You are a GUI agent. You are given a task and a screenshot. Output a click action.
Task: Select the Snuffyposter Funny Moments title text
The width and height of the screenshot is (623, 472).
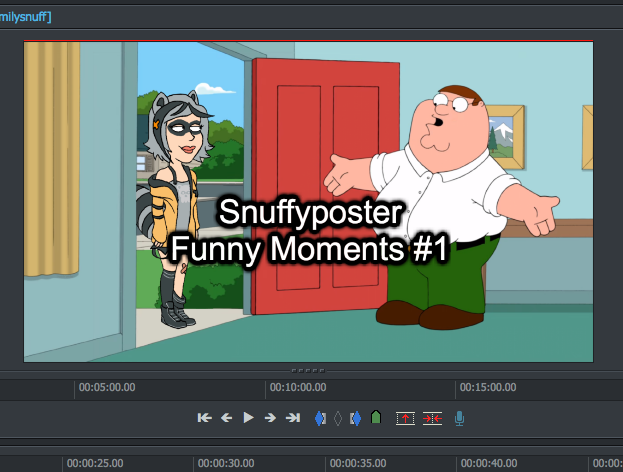(x=309, y=230)
